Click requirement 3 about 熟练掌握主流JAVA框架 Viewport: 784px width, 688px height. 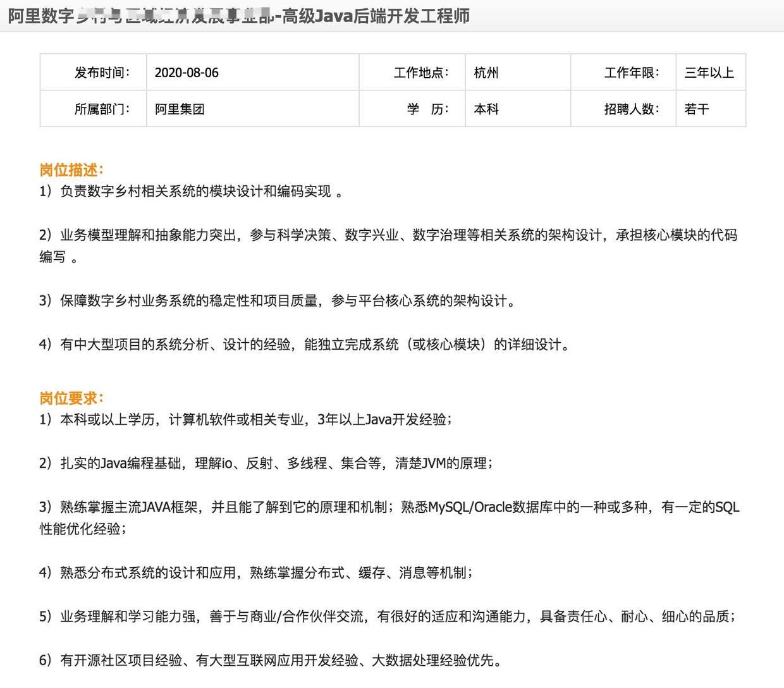pyautogui.click(x=389, y=518)
